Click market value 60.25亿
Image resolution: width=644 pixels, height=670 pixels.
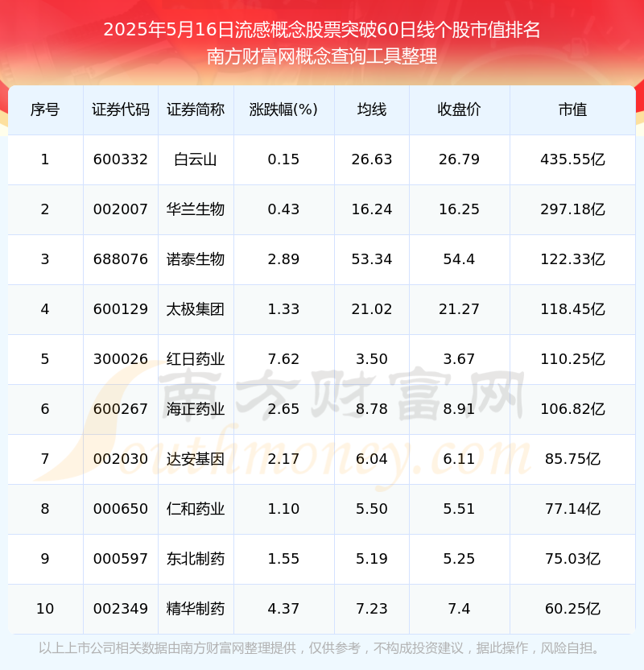pyautogui.click(x=572, y=610)
